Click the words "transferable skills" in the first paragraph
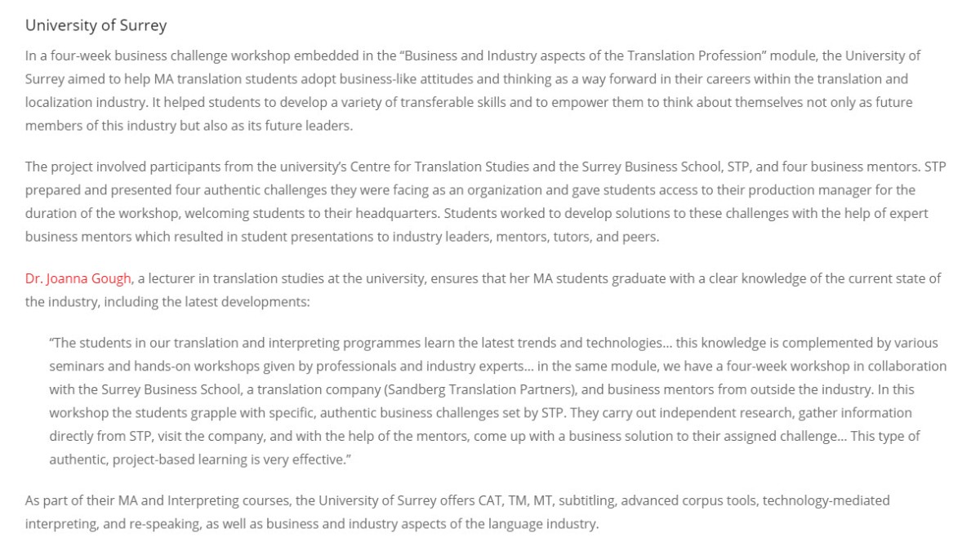 [x=427, y=103]
